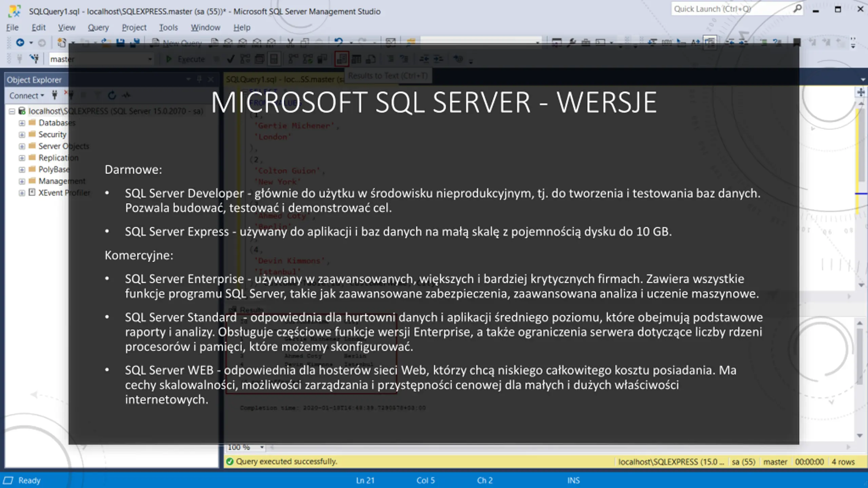Click the editor split handle icon
Viewport: 868px width, 488px height.
861,92
